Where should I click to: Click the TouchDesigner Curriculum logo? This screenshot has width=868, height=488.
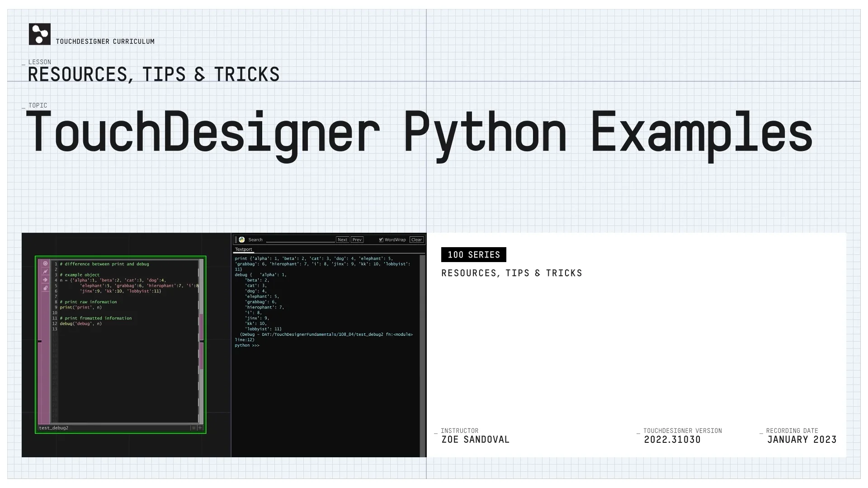coord(40,34)
